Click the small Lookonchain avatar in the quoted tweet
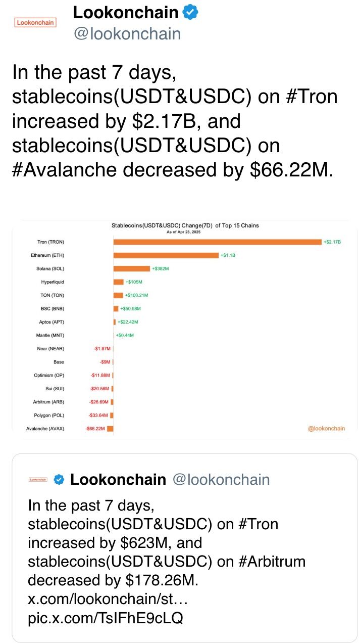The width and height of the screenshot is (359, 644). coord(38,479)
